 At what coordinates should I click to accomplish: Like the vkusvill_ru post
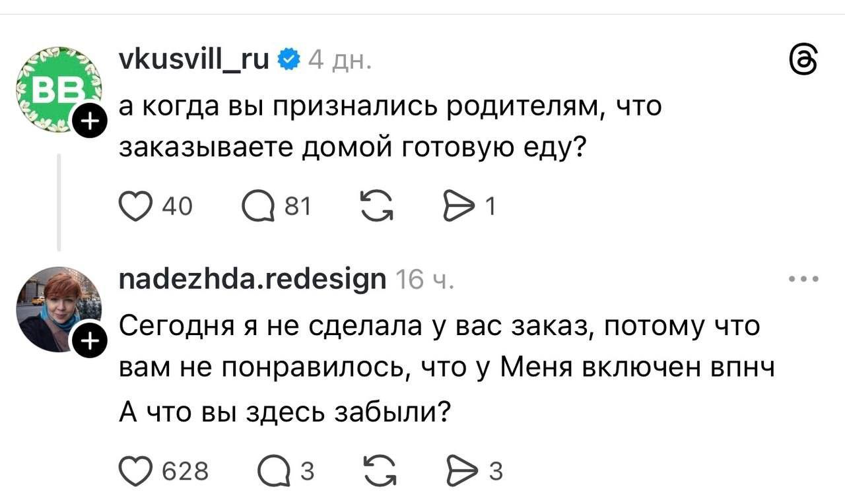coord(133,207)
